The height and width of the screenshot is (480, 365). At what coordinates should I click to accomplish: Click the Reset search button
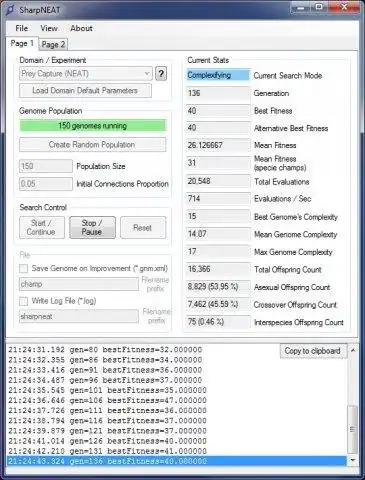(143, 228)
